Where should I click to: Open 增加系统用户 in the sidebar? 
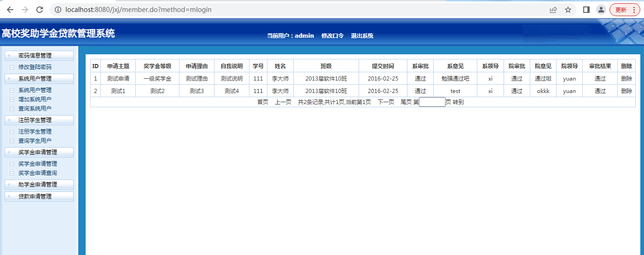point(35,99)
